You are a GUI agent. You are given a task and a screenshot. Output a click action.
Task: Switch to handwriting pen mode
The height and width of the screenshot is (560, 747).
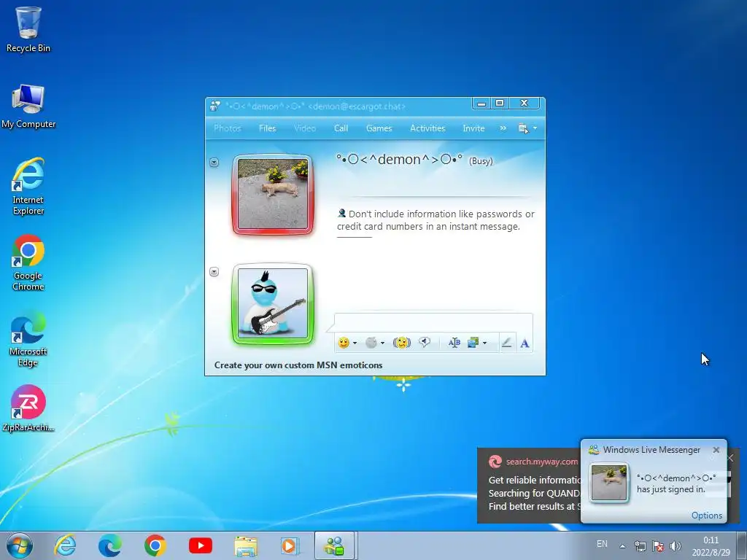[506, 343]
